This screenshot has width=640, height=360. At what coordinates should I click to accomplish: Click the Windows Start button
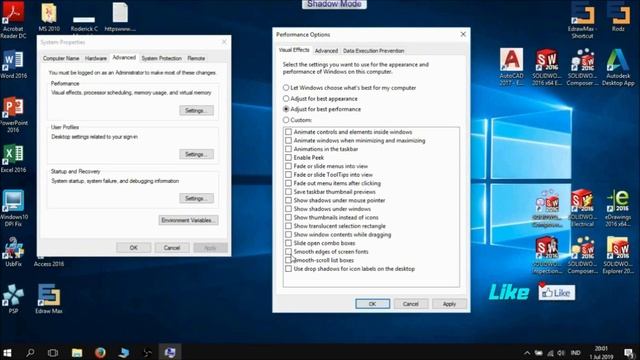point(7,352)
